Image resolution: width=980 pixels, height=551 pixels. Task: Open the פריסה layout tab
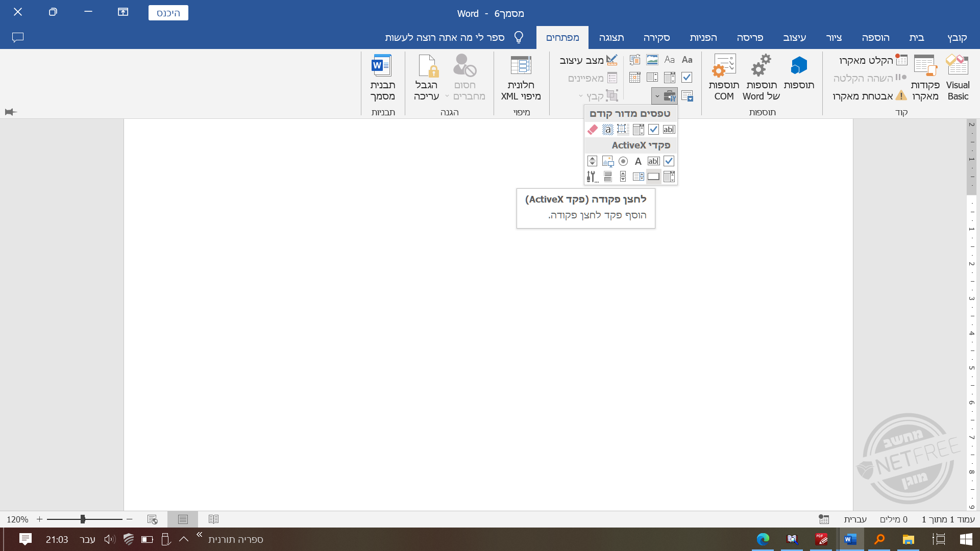750,38
